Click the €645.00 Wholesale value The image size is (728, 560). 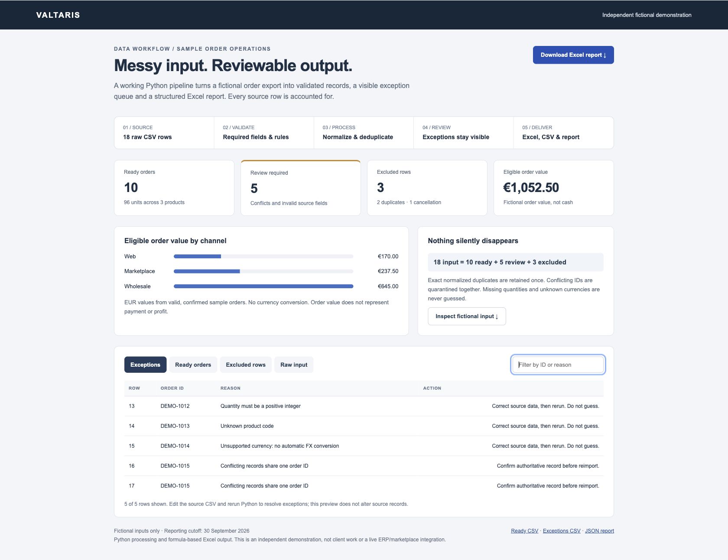388,287
